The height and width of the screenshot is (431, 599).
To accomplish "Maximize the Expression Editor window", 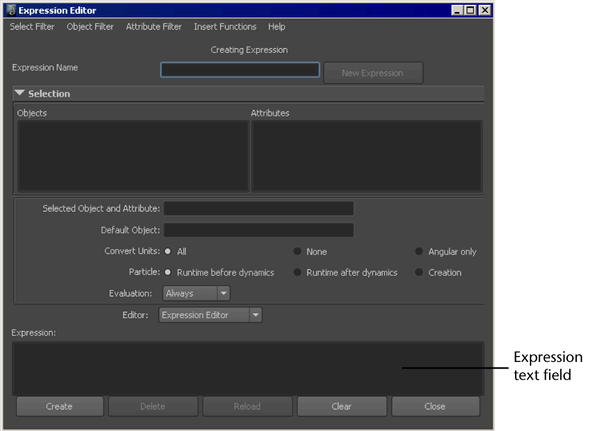I will click(470, 10).
